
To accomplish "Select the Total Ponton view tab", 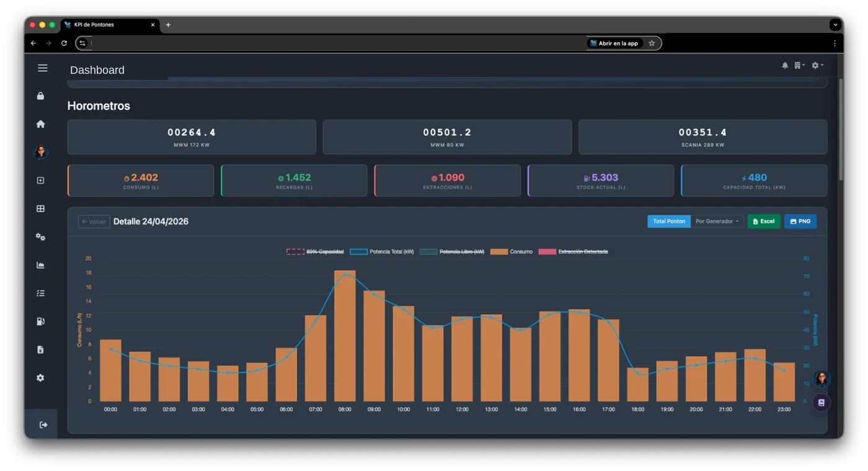I will pos(669,221).
